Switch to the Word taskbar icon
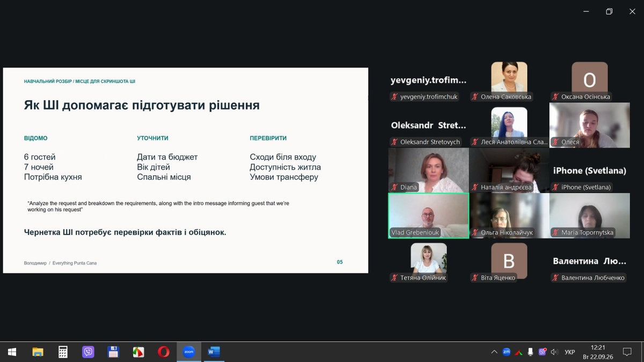This screenshot has width=644, height=362. [214, 352]
